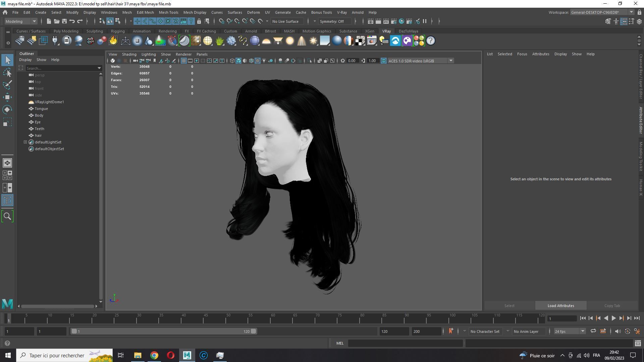This screenshot has width=644, height=362.
Task: Activate the Rotate tool
Action: tap(7, 110)
